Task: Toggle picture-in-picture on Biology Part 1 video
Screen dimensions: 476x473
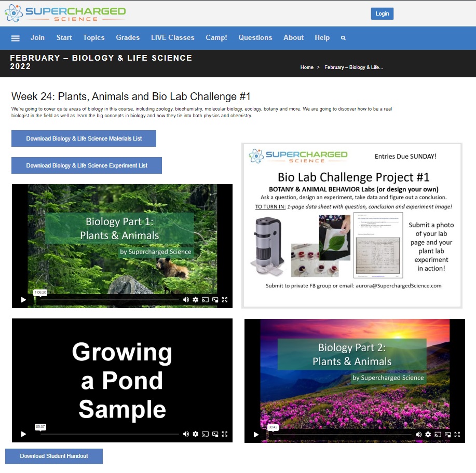Action: 215,300
